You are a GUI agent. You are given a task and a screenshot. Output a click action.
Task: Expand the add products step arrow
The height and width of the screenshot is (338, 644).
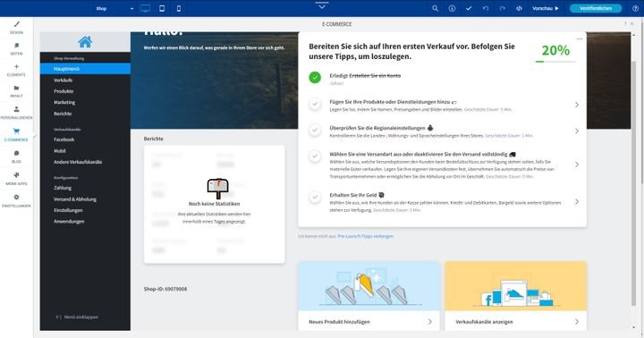577,105
